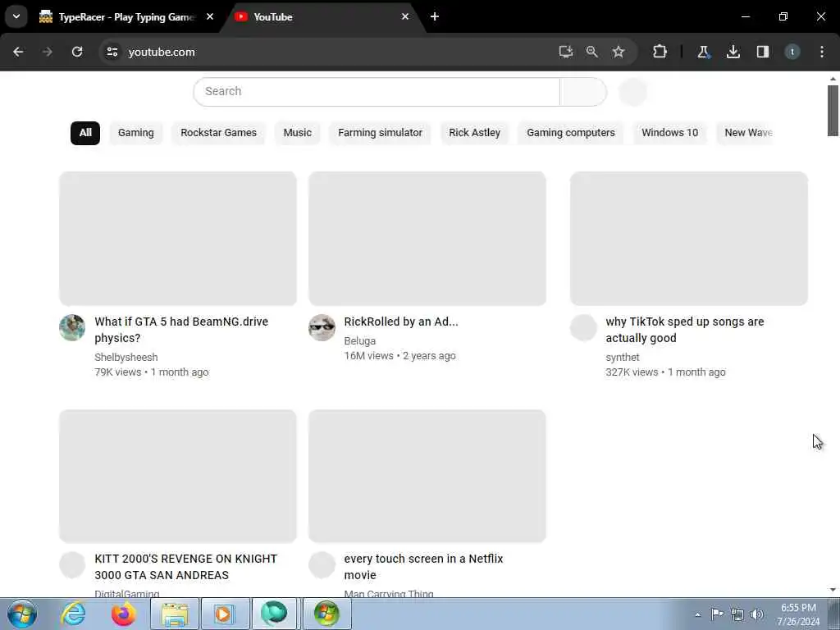Open the Windows Start button
This screenshot has height=630, width=840.
[22, 614]
